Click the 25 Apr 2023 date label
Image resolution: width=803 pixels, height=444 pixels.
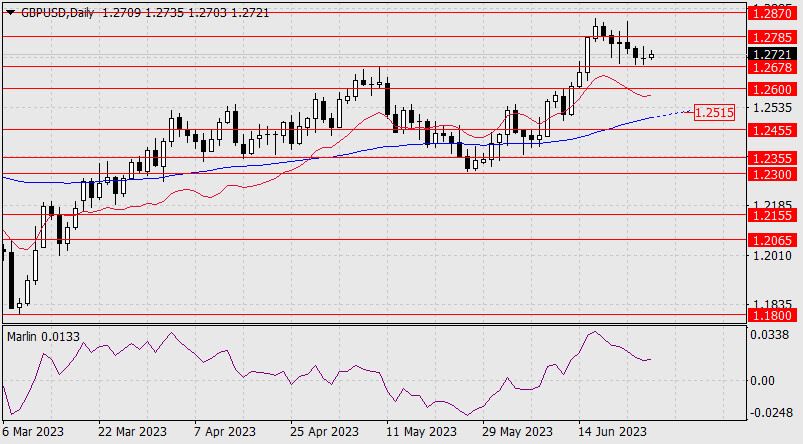(324, 432)
